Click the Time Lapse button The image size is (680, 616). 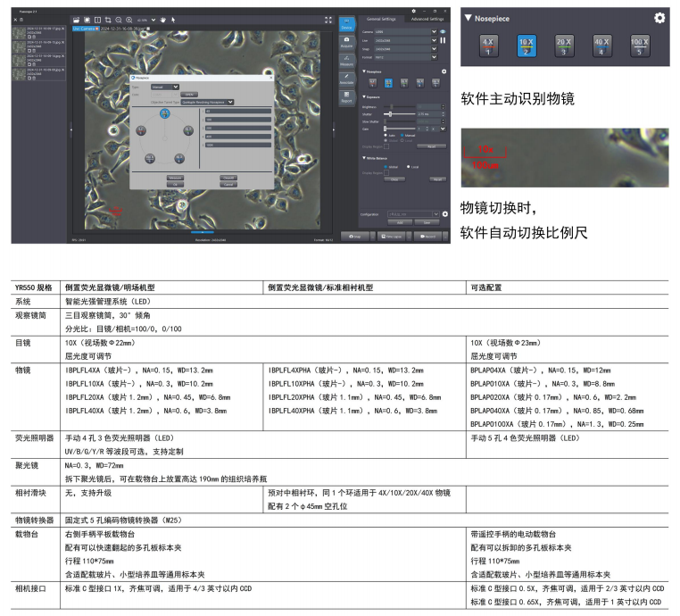391,237
